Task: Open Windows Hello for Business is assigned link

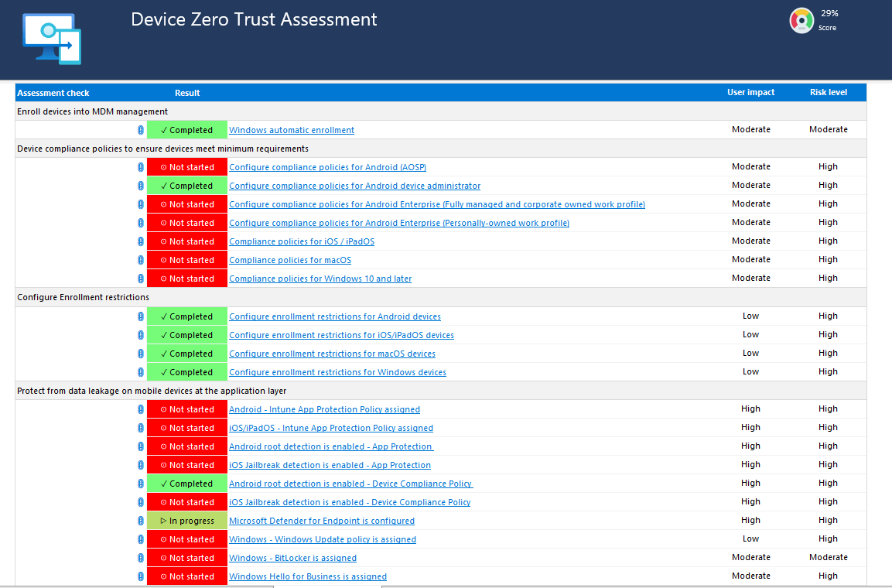Action: tap(308, 576)
